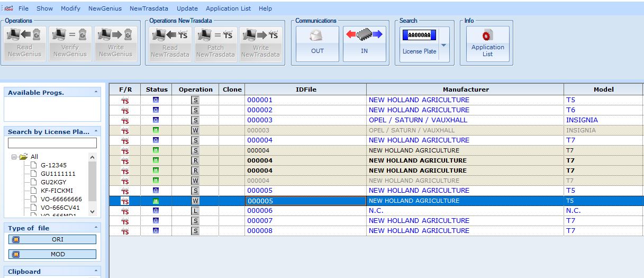Select the Patch NewTrasdata tool
The height and width of the screenshot is (278, 644).
pos(215,44)
